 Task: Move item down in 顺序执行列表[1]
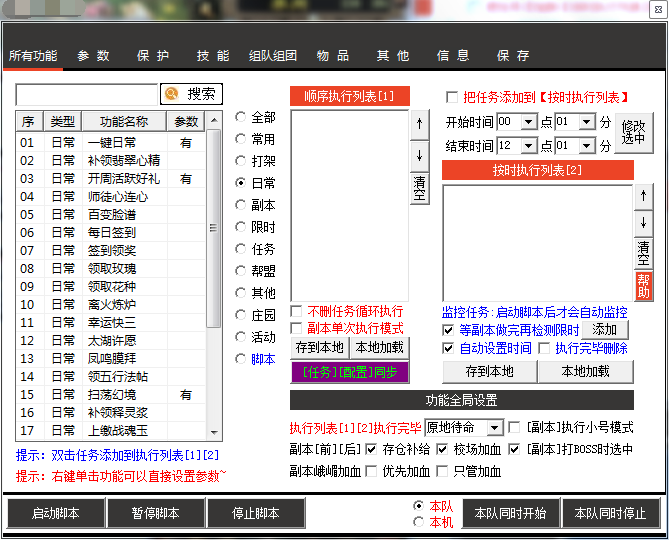click(419, 156)
